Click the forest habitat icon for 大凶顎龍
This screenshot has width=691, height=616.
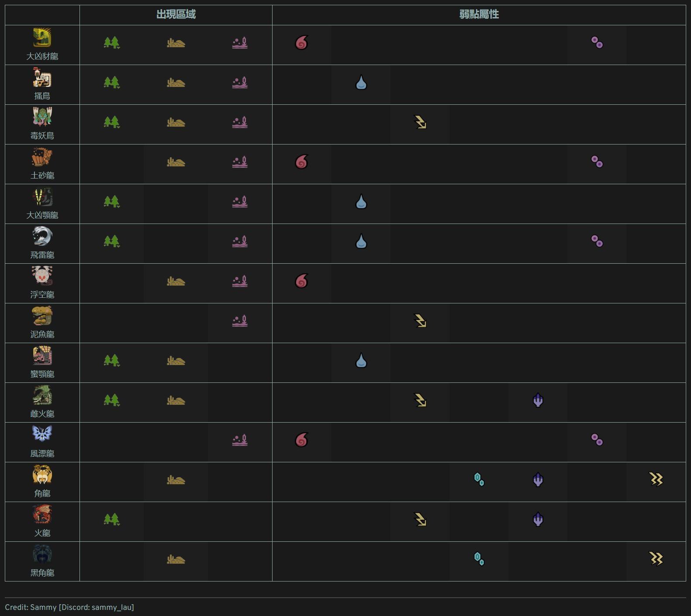point(112,202)
